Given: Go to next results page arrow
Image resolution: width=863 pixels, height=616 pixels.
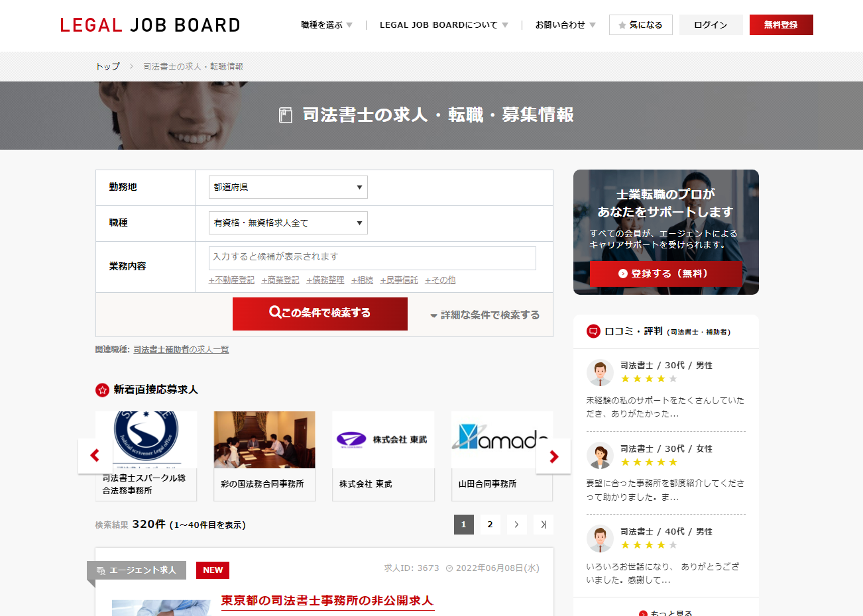Looking at the screenshot, I should pos(517,525).
